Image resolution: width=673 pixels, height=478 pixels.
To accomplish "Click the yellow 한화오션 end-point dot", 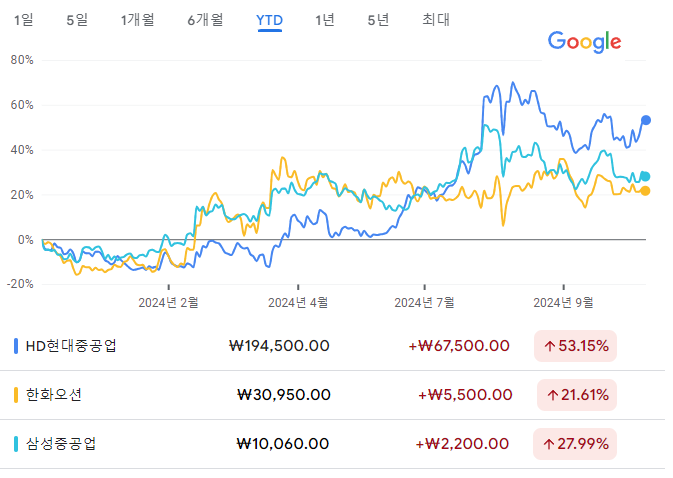I will (645, 191).
